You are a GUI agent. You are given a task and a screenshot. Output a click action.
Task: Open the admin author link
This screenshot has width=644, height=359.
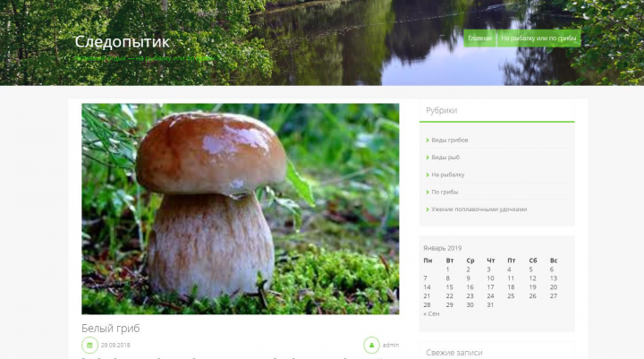[x=391, y=345]
